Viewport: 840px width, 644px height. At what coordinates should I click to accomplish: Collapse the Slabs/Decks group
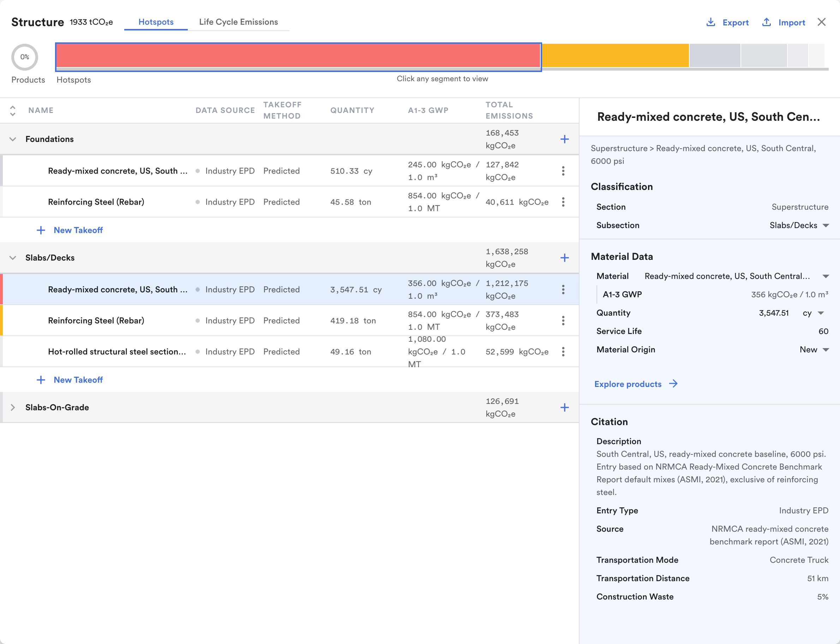(x=13, y=258)
